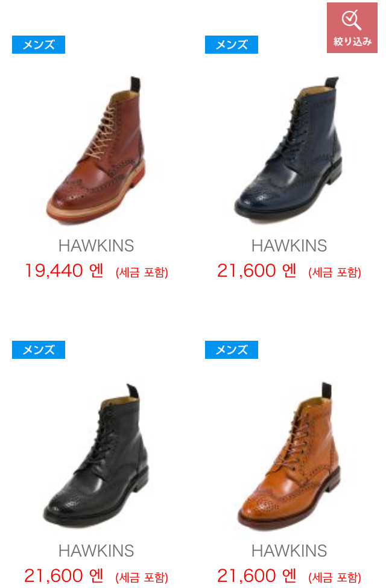The image size is (386, 588).
Task: Click the メンズ tag above the tan boot
Action: pos(232,350)
